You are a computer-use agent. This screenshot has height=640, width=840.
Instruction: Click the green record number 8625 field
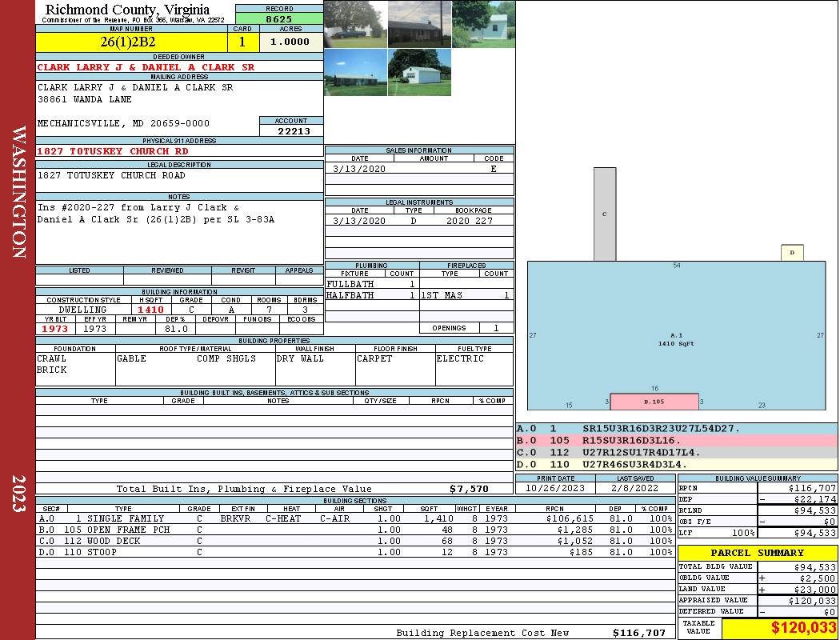click(x=278, y=18)
